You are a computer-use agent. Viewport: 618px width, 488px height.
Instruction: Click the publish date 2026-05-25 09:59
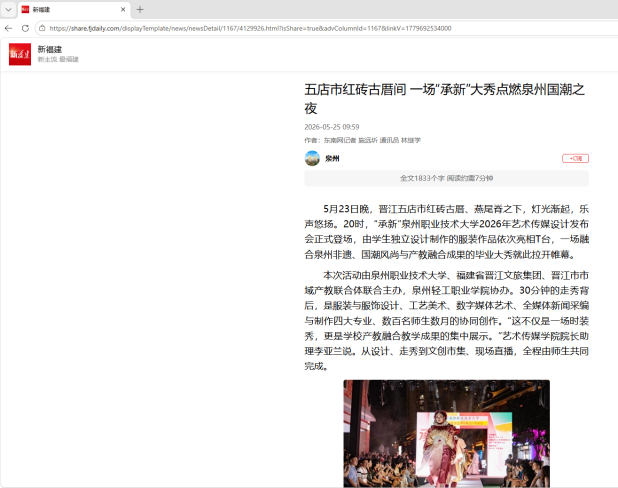click(331, 127)
